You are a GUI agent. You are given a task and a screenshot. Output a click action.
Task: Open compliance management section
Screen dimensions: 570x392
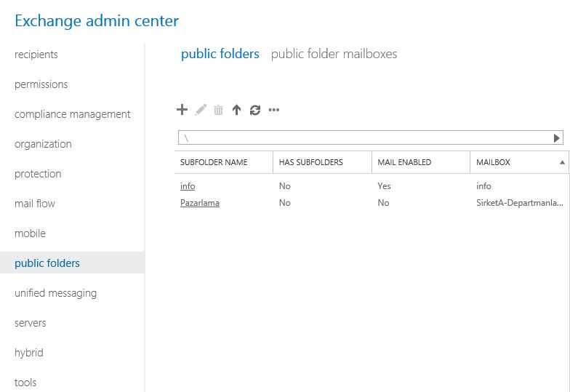(x=73, y=114)
